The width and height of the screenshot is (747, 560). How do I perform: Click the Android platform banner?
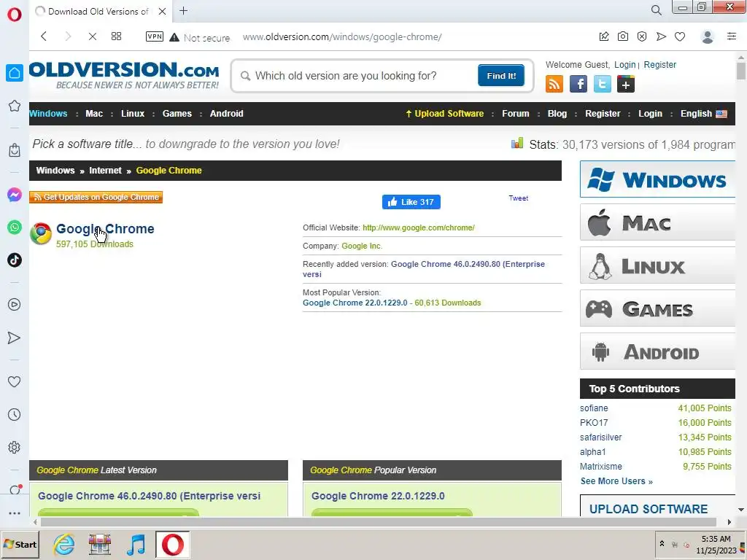pos(657,351)
